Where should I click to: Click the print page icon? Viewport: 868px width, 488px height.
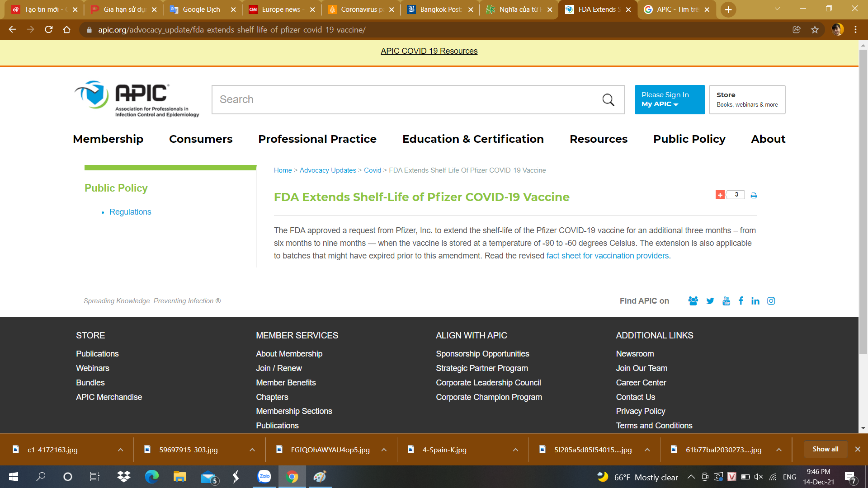point(754,195)
